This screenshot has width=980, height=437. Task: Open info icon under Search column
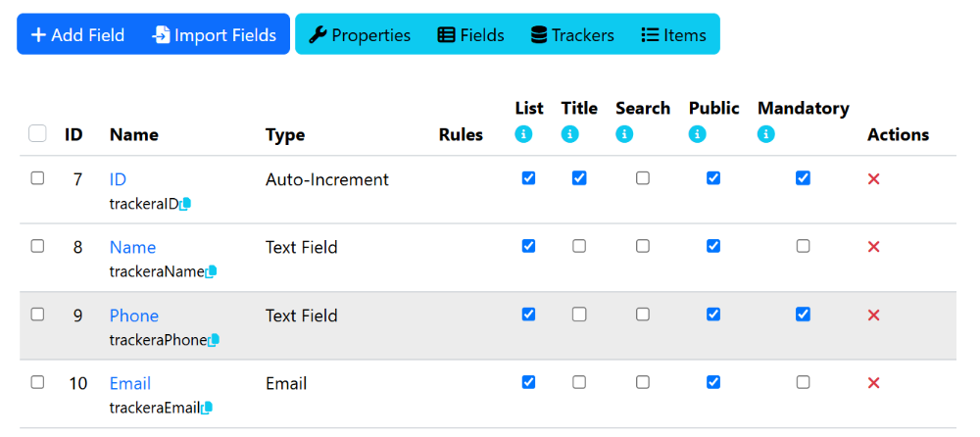click(624, 134)
